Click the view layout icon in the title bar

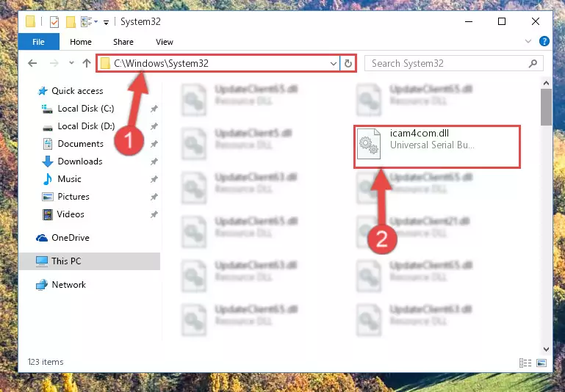[87, 22]
